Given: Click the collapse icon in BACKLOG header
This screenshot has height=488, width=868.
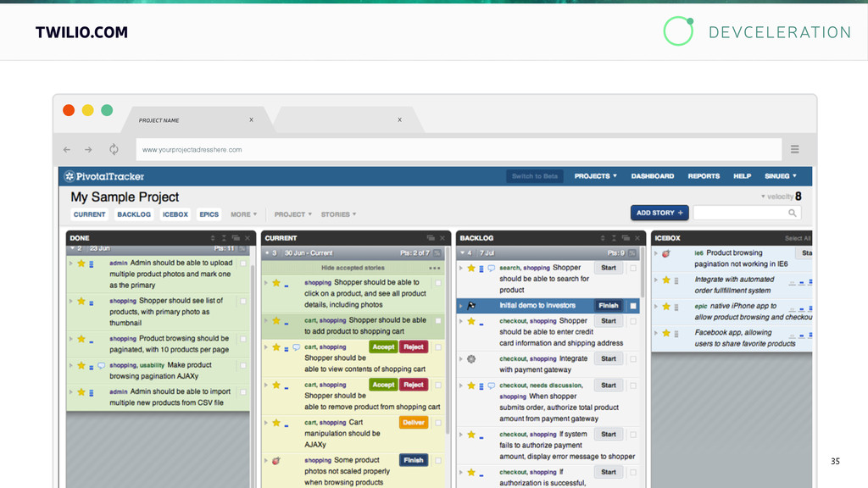Looking at the screenshot, I should click(614, 238).
